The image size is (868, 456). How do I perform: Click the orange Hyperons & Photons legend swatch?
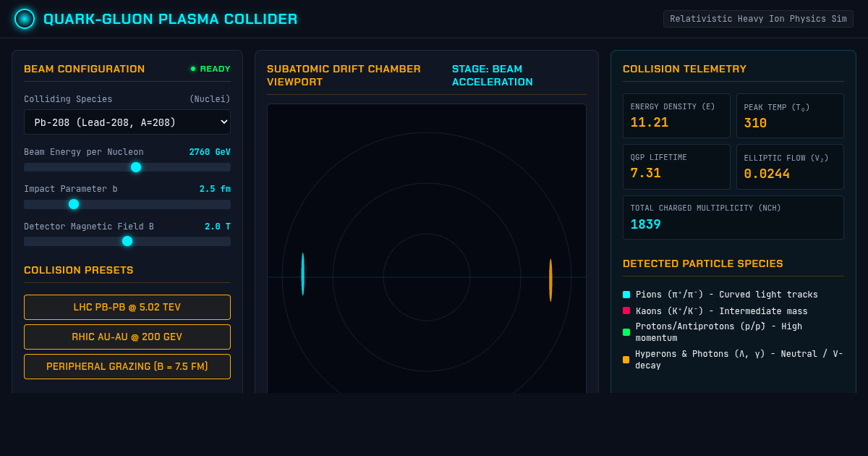pyautogui.click(x=626, y=360)
